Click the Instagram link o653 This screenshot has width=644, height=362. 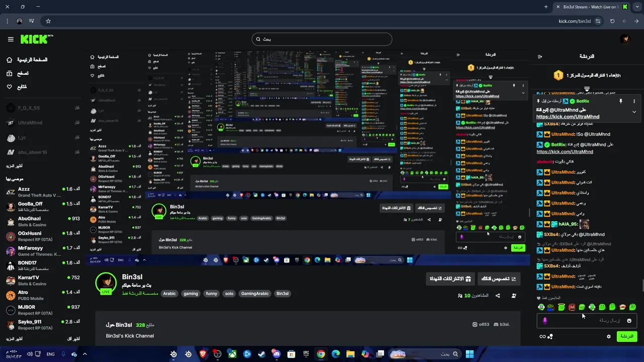click(x=481, y=324)
